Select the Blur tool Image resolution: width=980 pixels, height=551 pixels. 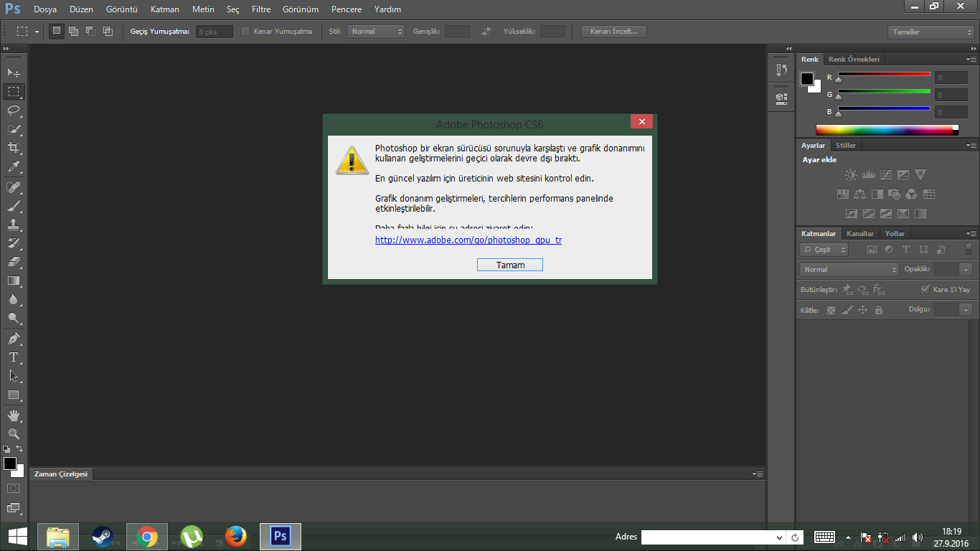coord(14,299)
